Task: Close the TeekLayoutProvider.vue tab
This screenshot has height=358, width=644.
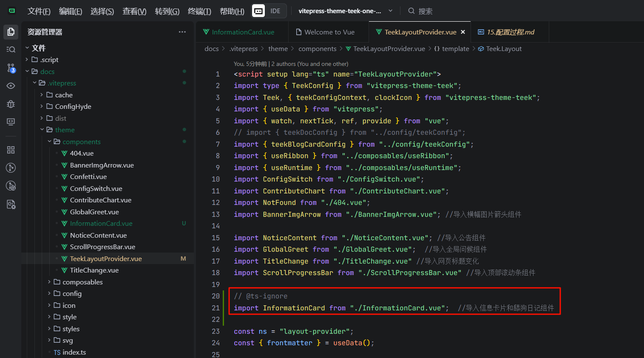Action: click(x=463, y=32)
